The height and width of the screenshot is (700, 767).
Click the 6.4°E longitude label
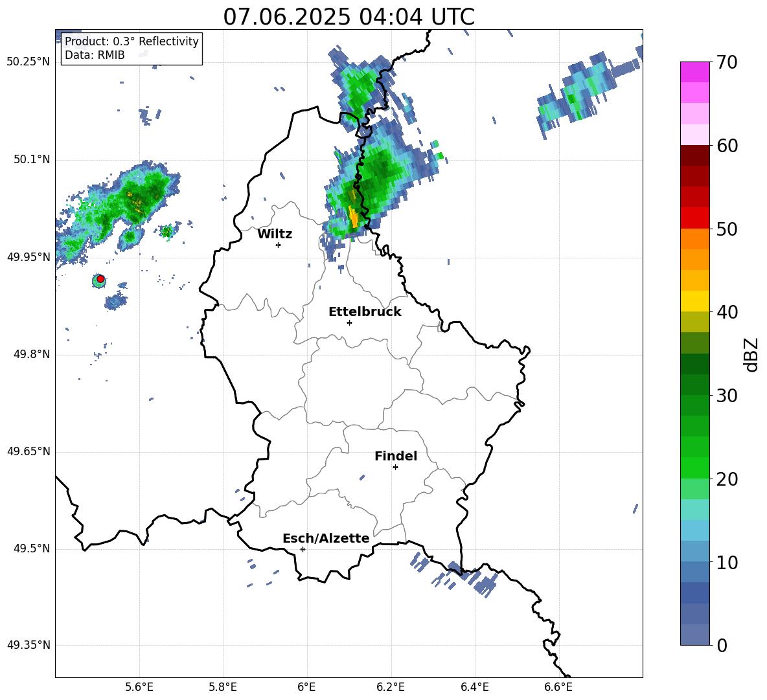[474, 687]
